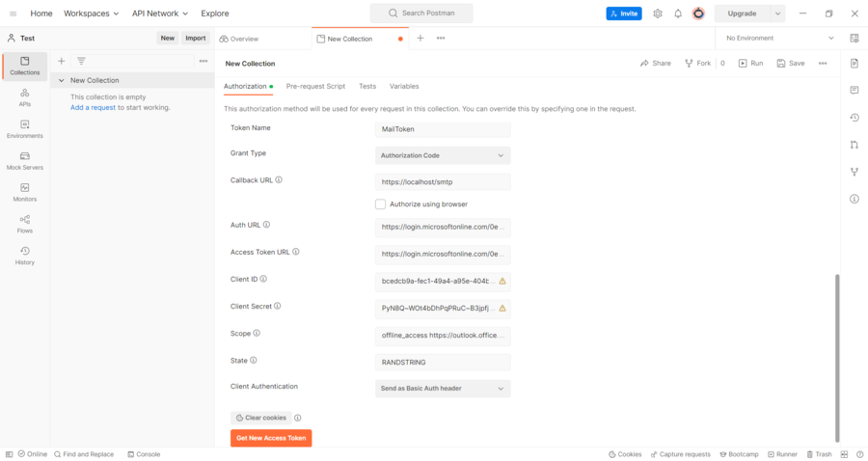Open the APIs sidebar section
The width and height of the screenshot is (868, 461).
(x=24, y=97)
